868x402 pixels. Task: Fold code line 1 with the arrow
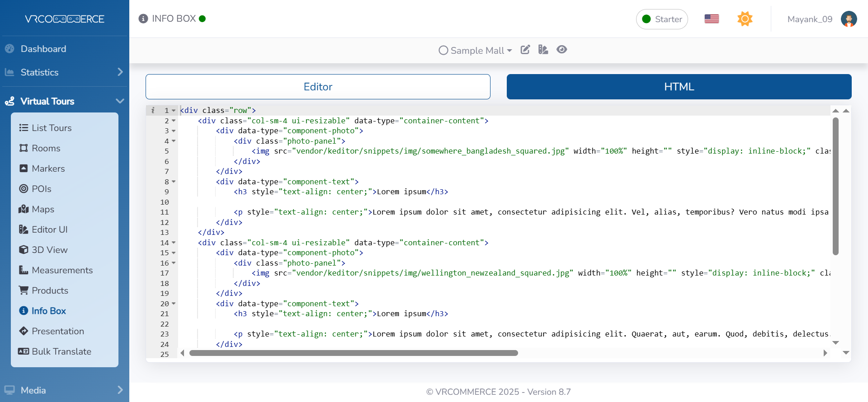[x=174, y=111]
